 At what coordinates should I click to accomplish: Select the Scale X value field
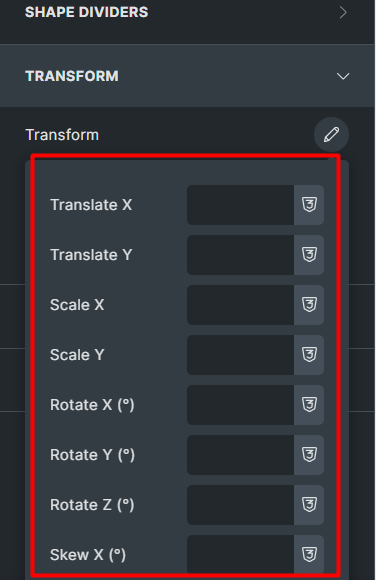241,305
